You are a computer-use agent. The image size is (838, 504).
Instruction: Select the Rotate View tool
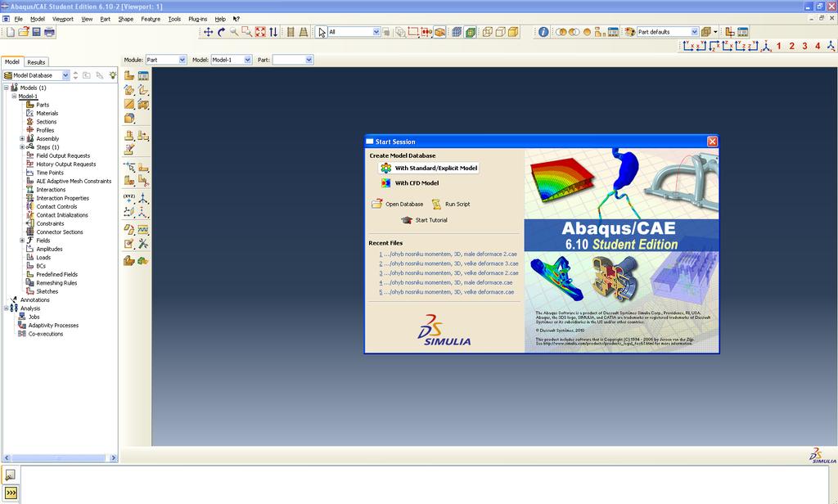(x=221, y=32)
